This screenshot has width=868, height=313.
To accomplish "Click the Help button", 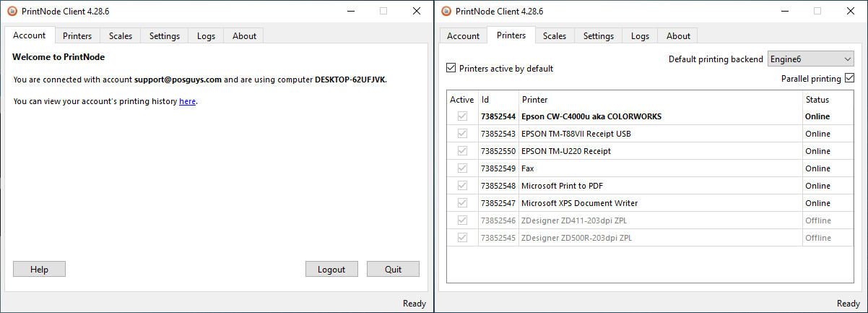I will (x=39, y=270).
